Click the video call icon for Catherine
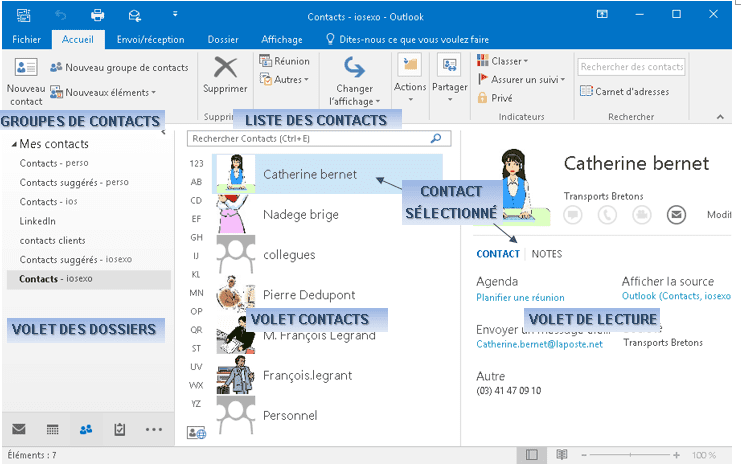The height and width of the screenshot is (467, 741). 642,215
